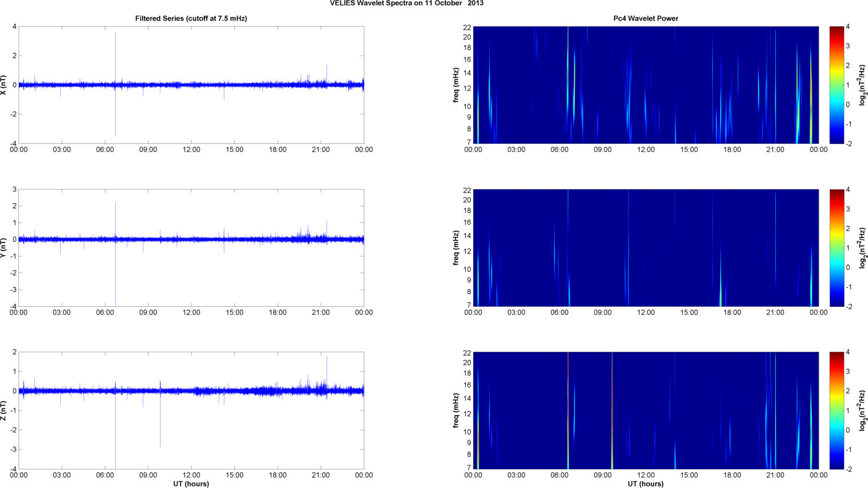Click the Y wavelet power spectrogram
868x488 pixels.
point(646,248)
